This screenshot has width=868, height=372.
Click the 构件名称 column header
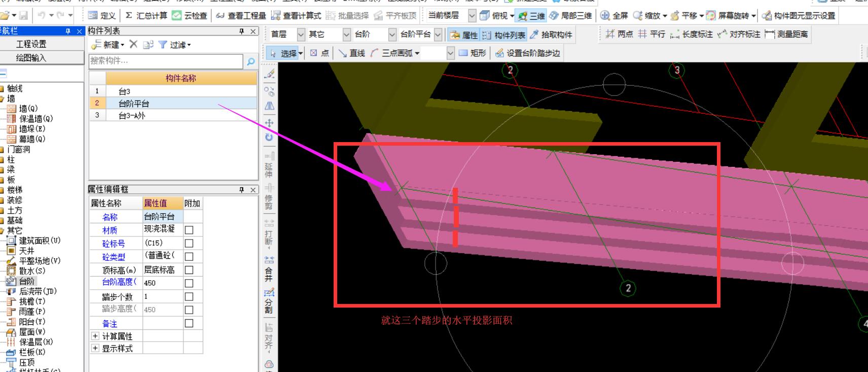click(181, 78)
